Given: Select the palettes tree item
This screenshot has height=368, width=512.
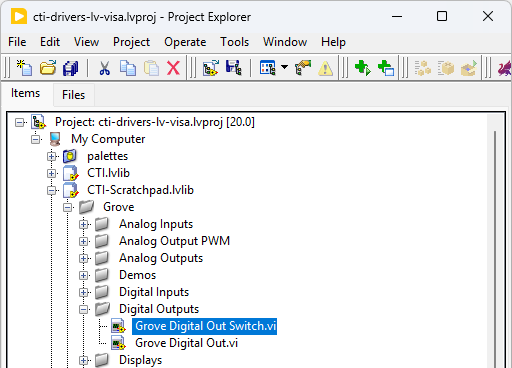Looking at the screenshot, I should point(107,156).
